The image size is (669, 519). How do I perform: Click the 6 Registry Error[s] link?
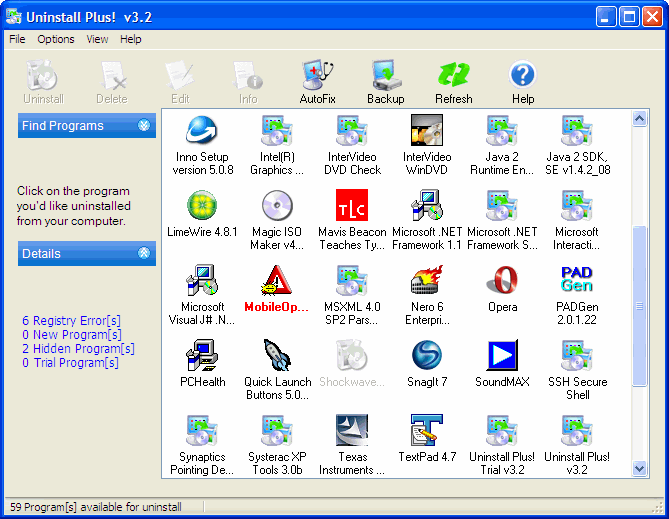tap(71, 320)
